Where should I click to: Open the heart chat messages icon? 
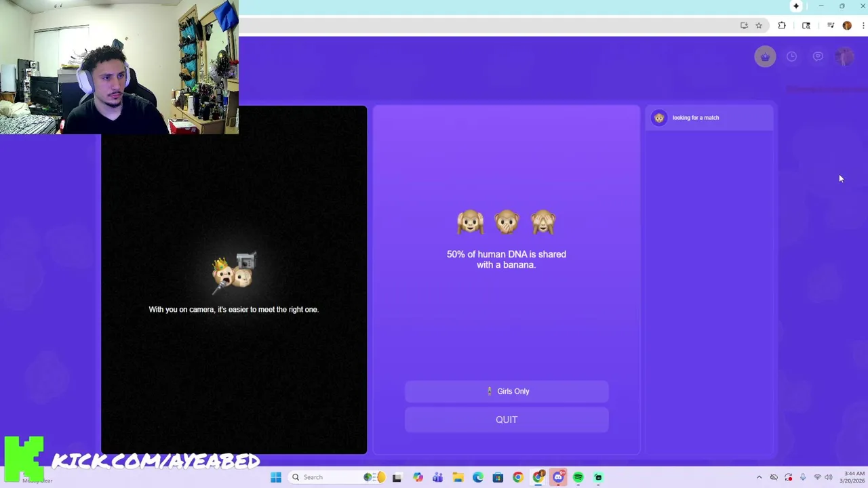pyautogui.click(x=818, y=57)
